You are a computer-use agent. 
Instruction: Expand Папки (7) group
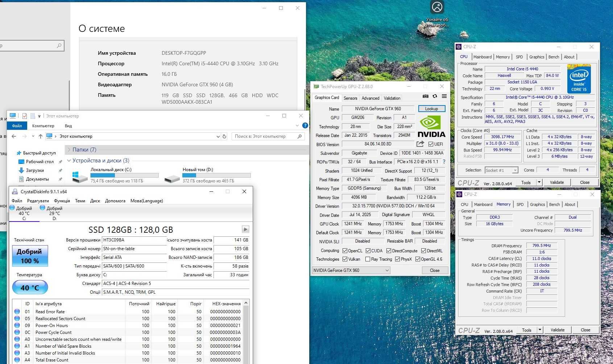[x=69, y=150]
